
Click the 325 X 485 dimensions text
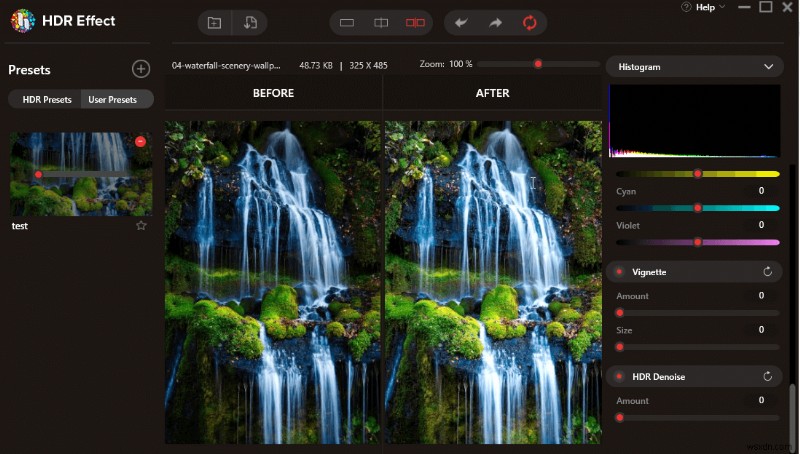coord(368,65)
